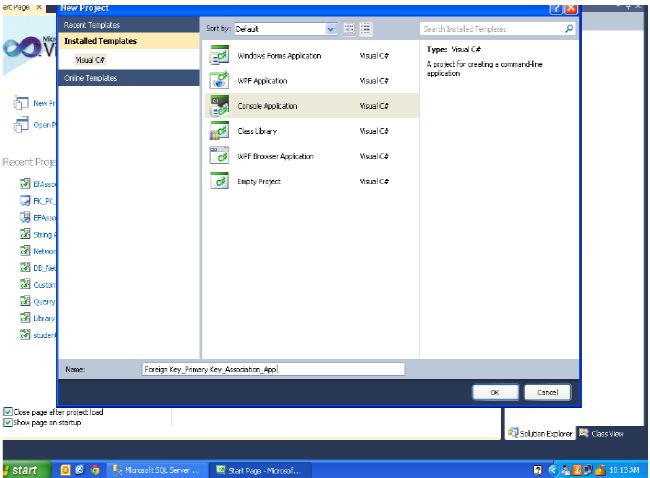This screenshot has width=650, height=478.
Task: Select the Empty Project template icon
Action: [x=219, y=181]
